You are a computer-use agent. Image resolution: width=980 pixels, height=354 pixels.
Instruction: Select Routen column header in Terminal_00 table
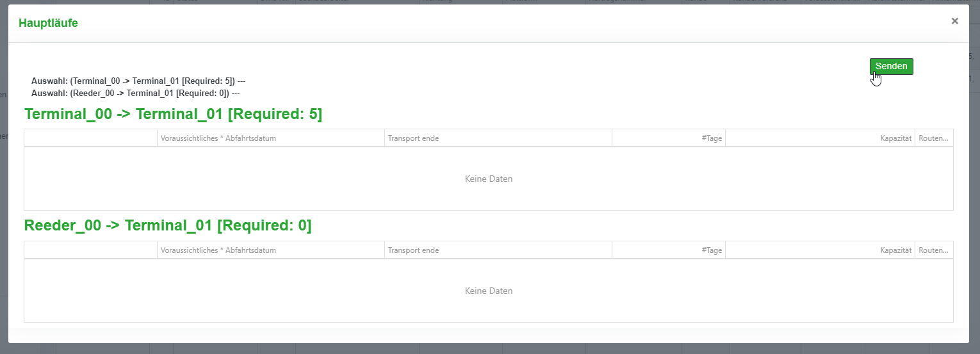tap(933, 138)
